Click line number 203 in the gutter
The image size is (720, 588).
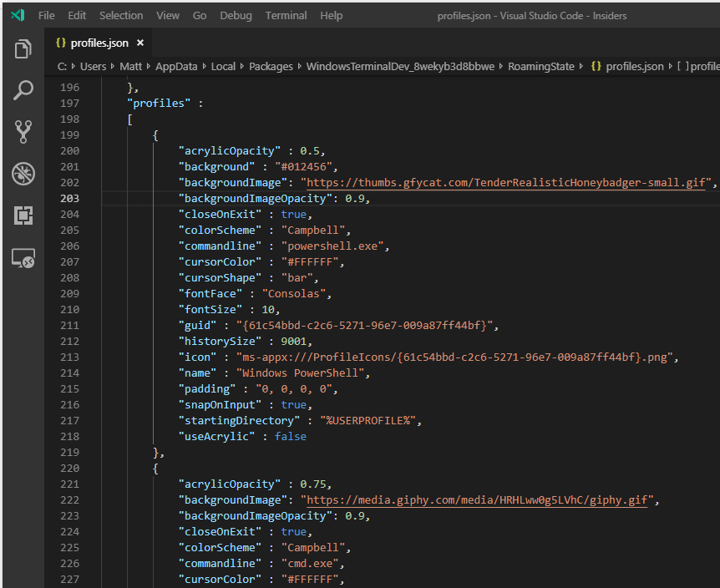click(70, 199)
